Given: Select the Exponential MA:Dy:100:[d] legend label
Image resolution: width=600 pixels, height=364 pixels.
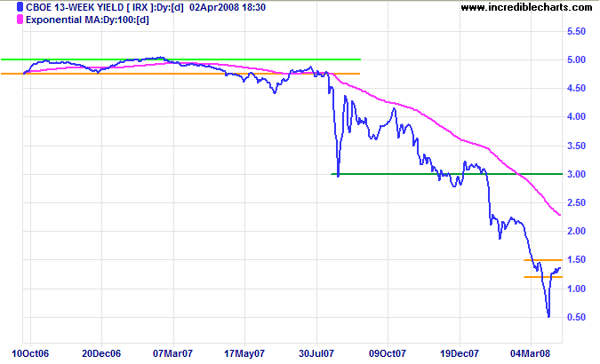Looking at the screenshot, I should 87,20.
